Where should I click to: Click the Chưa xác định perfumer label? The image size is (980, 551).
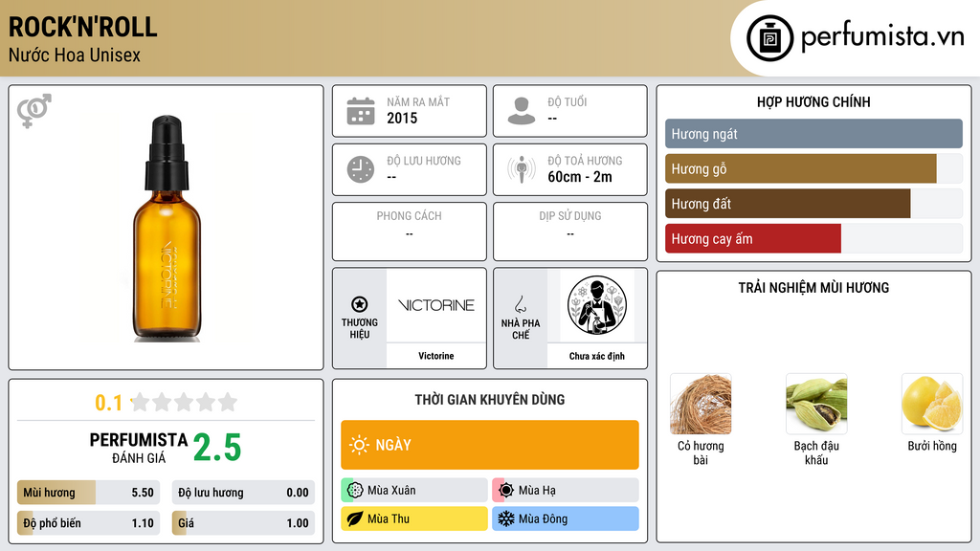pyautogui.click(x=597, y=356)
